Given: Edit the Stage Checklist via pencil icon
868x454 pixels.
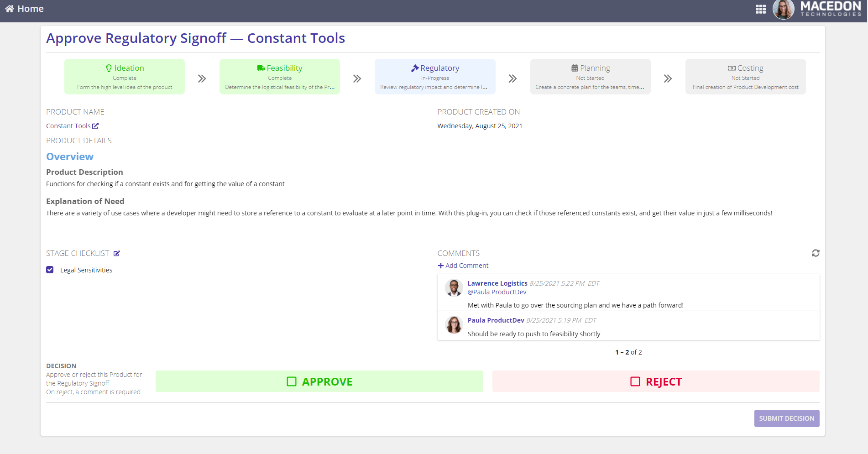Looking at the screenshot, I should tap(117, 253).
